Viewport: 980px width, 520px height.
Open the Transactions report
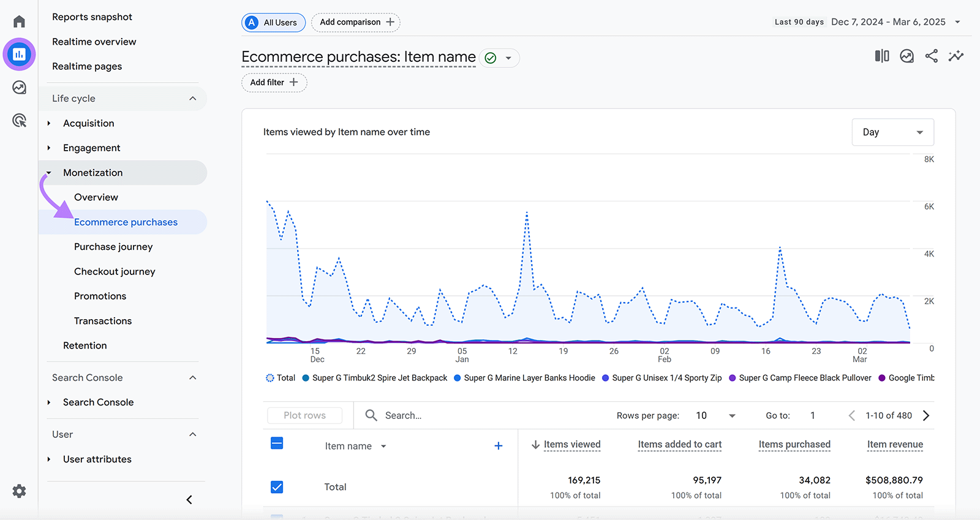(x=103, y=321)
